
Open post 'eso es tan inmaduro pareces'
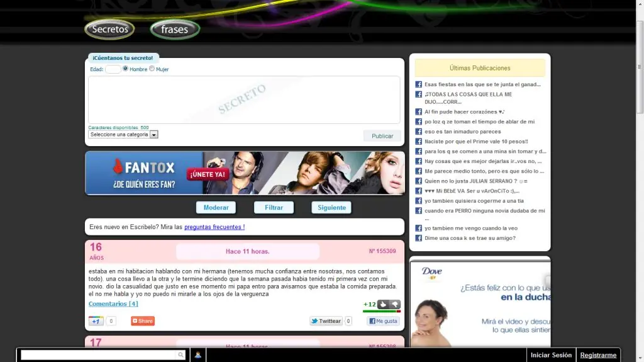click(463, 131)
